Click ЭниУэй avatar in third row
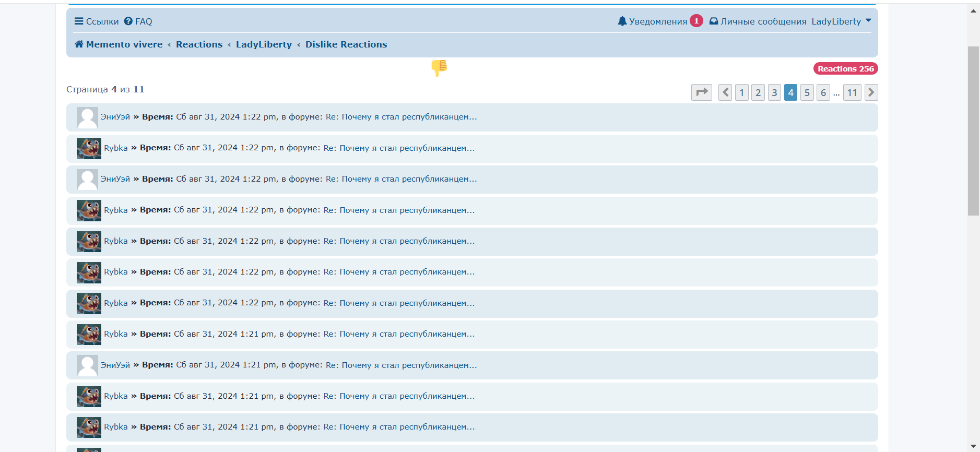980x452 pixels. click(87, 180)
